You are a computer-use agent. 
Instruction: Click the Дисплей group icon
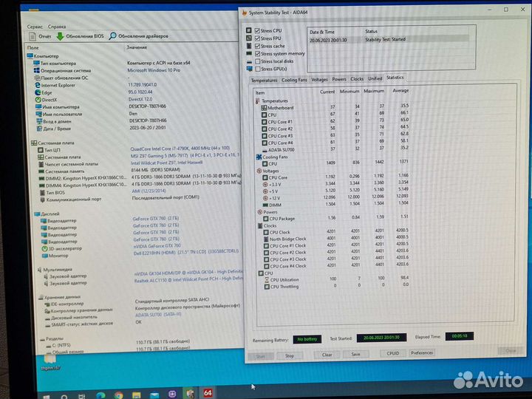(x=38, y=214)
